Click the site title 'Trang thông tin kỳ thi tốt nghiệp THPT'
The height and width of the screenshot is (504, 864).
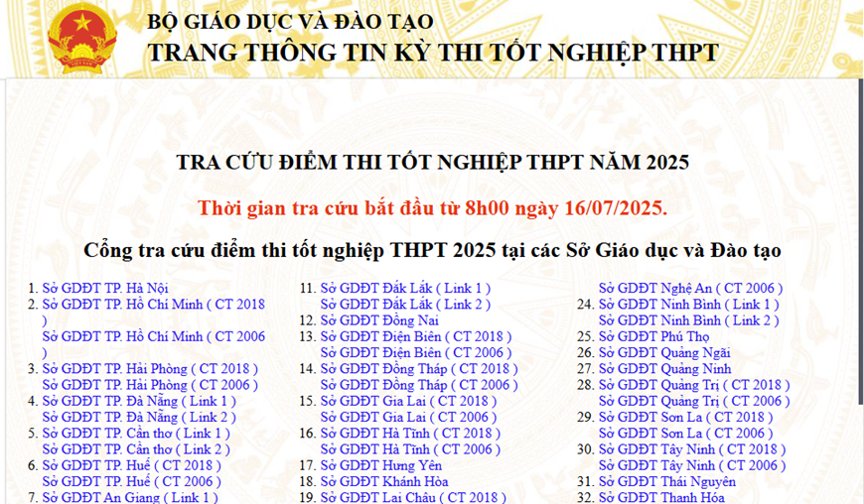(x=432, y=52)
